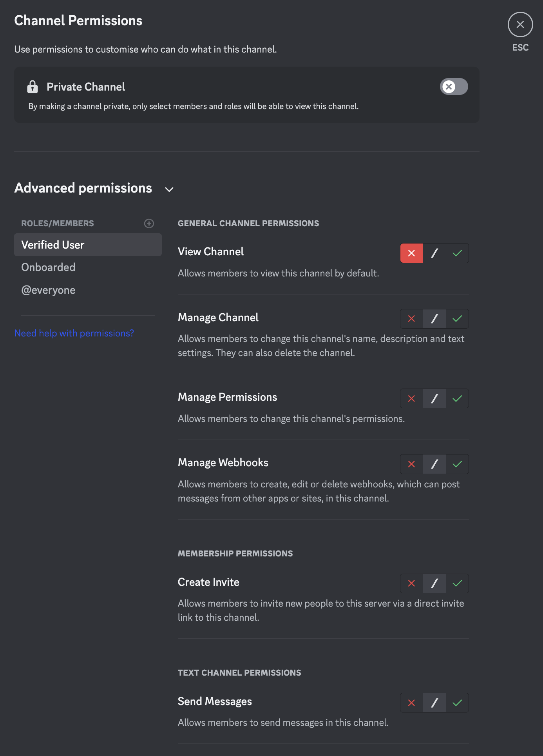Deny the Send Messages permission
The image size is (543, 756).
click(x=411, y=703)
